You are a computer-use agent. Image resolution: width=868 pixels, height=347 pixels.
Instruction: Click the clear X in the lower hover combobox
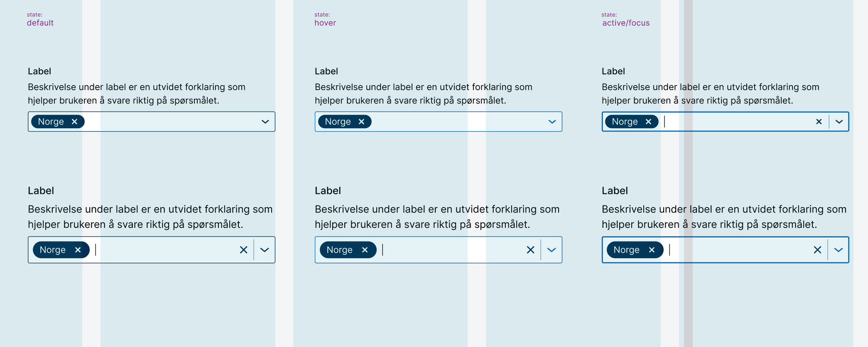(x=531, y=249)
